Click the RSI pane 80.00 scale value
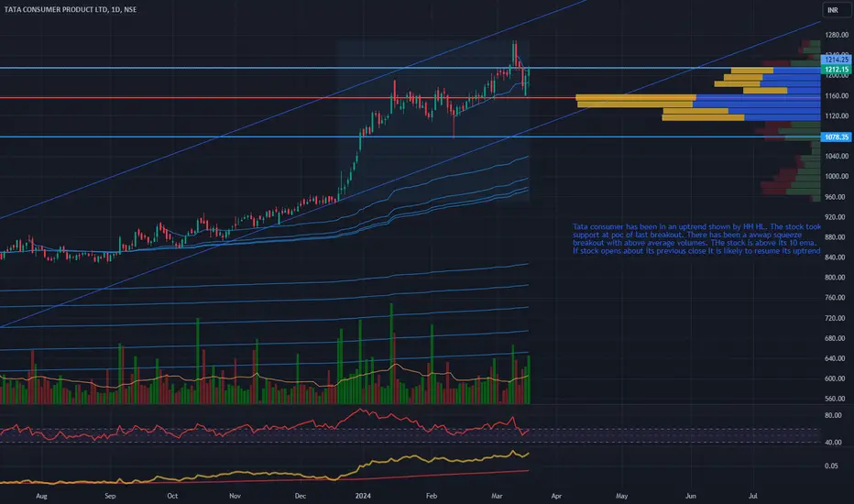 pyautogui.click(x=833, y=415)
